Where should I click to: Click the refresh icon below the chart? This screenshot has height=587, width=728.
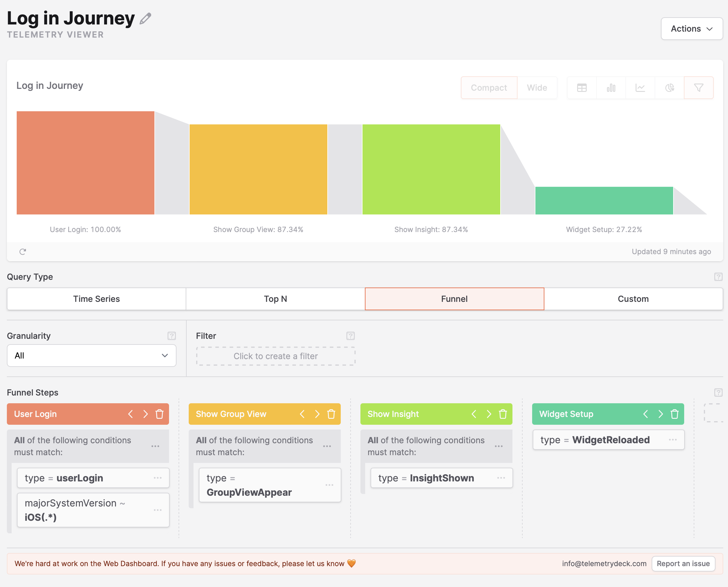click(23, 251)
